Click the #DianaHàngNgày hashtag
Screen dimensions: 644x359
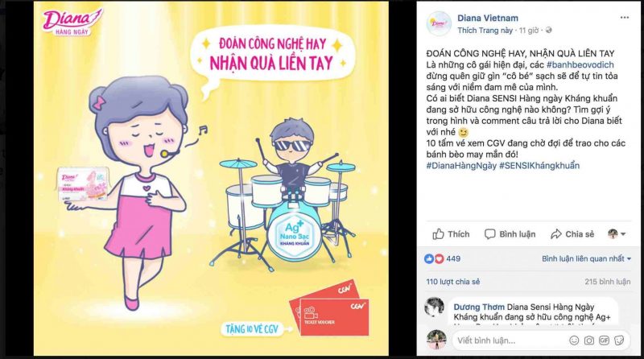[461, 166]
